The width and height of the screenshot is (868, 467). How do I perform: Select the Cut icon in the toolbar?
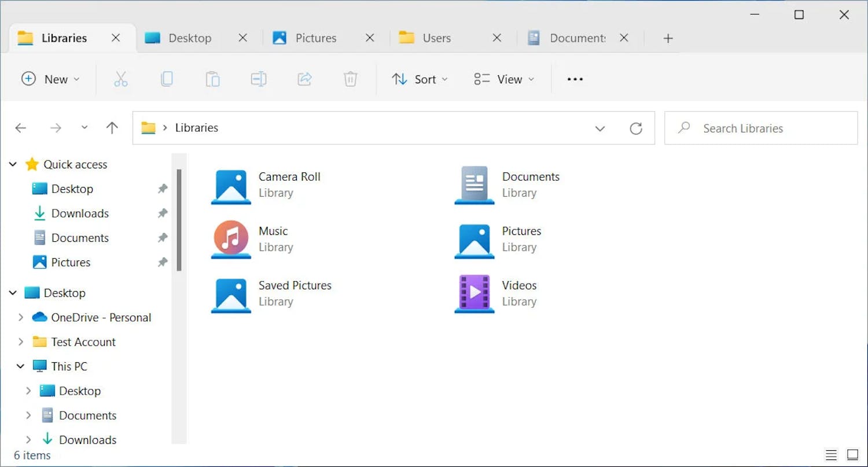(120, 79)
